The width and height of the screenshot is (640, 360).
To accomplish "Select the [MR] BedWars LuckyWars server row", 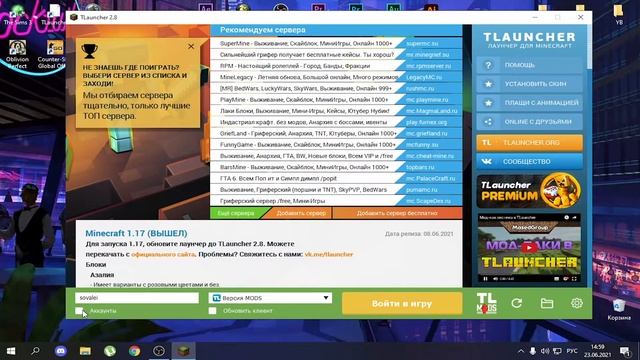I will point(336,89).
